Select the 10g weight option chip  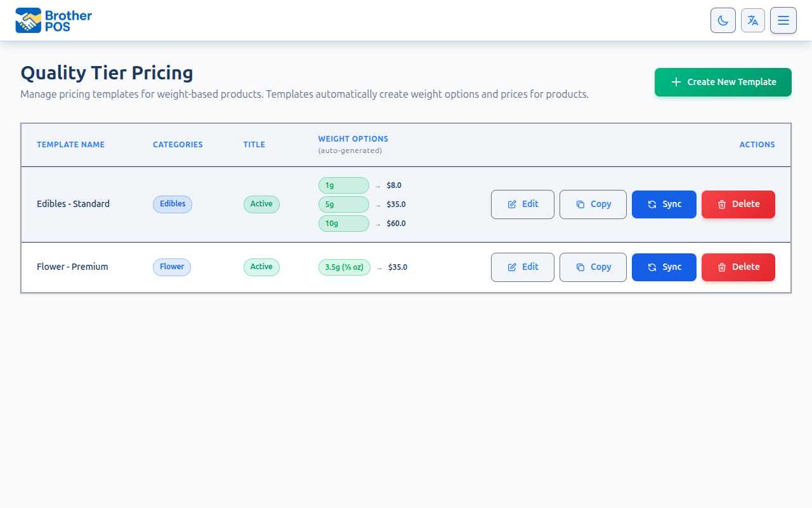tap(343, 224)
